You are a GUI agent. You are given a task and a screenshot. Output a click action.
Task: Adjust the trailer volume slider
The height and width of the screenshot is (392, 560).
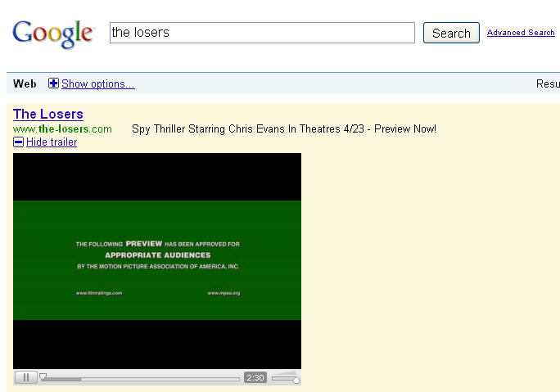286,378
